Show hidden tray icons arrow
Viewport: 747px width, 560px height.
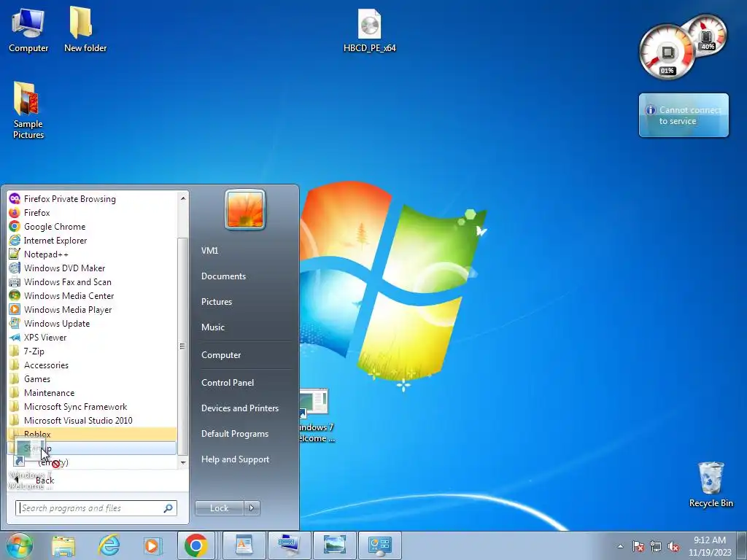(x=620, y=546)
